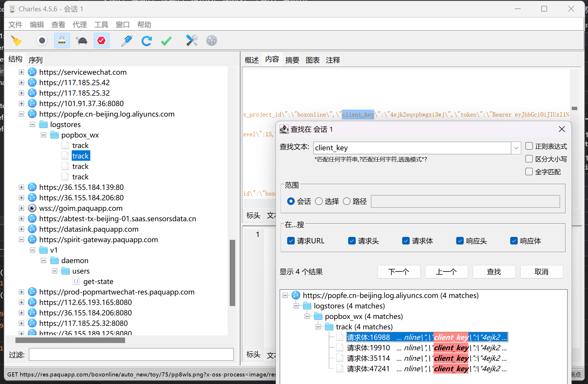588x384 pixels.
Task: Collapse the spirit-gateway.paquapp.com host node
Action: [x=21, y=240]
